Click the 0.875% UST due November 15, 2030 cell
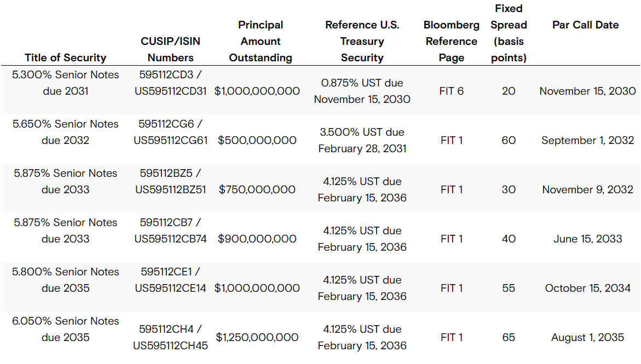The height and width of the screenshot is (364, 641). point(362,91)
